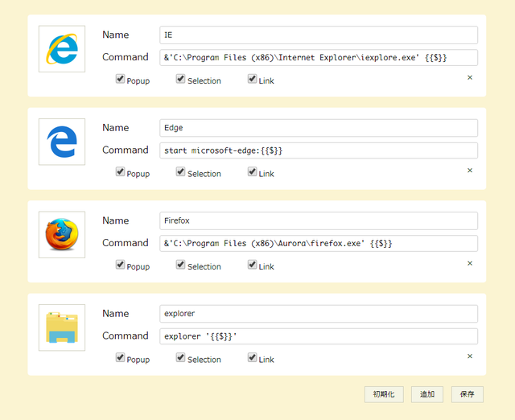Disable Popup for the Firefox entry
515x420 pixels.
pyautogui.click(x=120, y=265)
